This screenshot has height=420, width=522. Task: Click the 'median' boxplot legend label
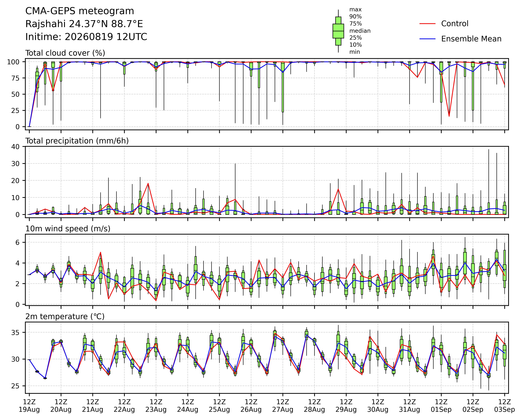click(x=360, y=31)
